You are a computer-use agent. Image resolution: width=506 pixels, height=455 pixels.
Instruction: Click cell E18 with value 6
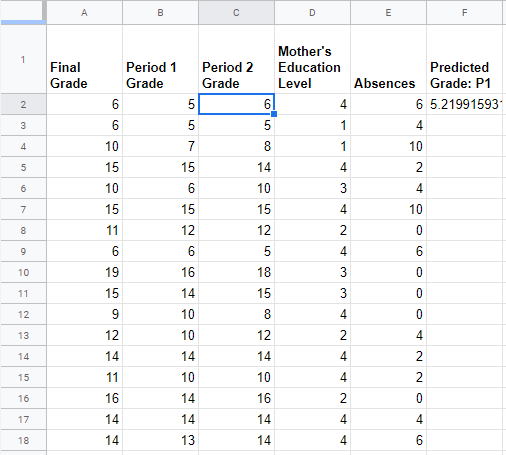(388, 440)
